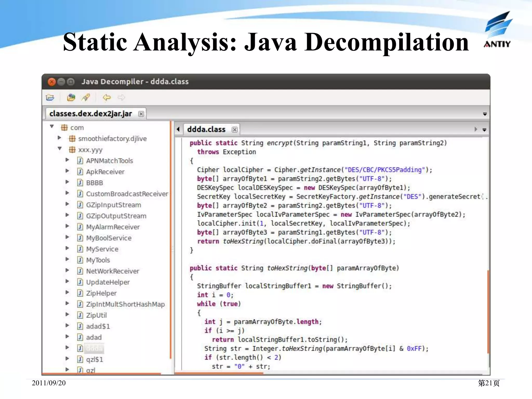This screenshot has height=399, width=532.
Task: Click the greyed Forward arrow icon
Action: 121,98
